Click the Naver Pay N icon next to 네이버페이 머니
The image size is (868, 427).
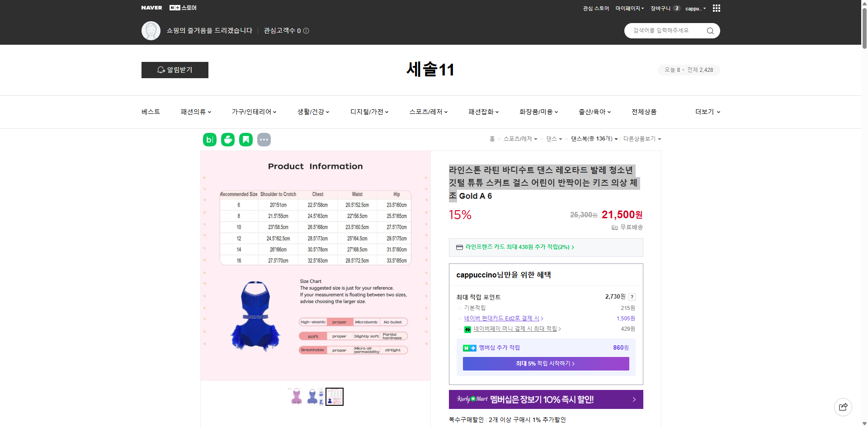click(x=468, y=329)
